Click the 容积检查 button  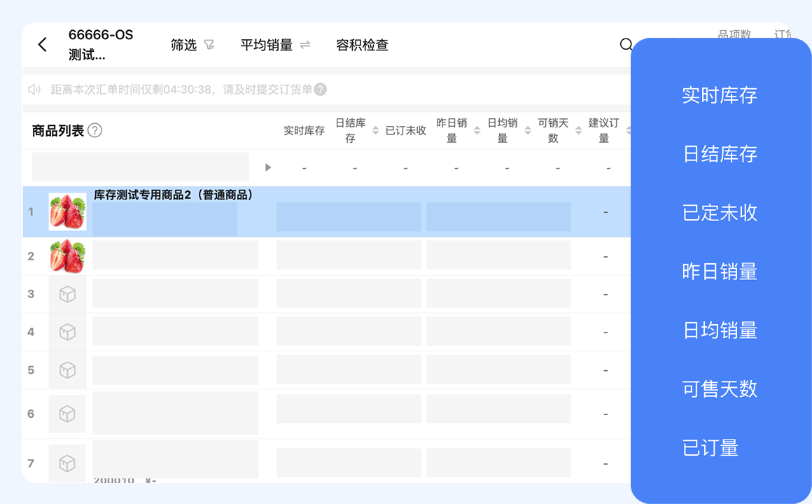(362, 45)
